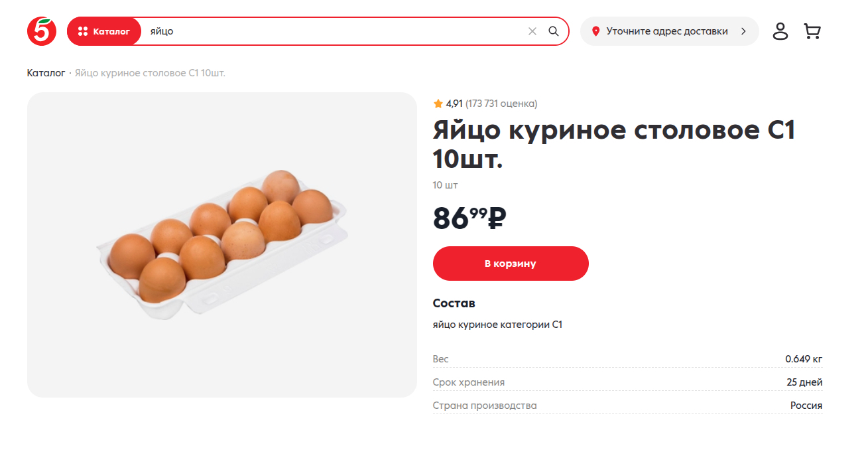Go to Каталог in the breadcrumb

[46, 73]
